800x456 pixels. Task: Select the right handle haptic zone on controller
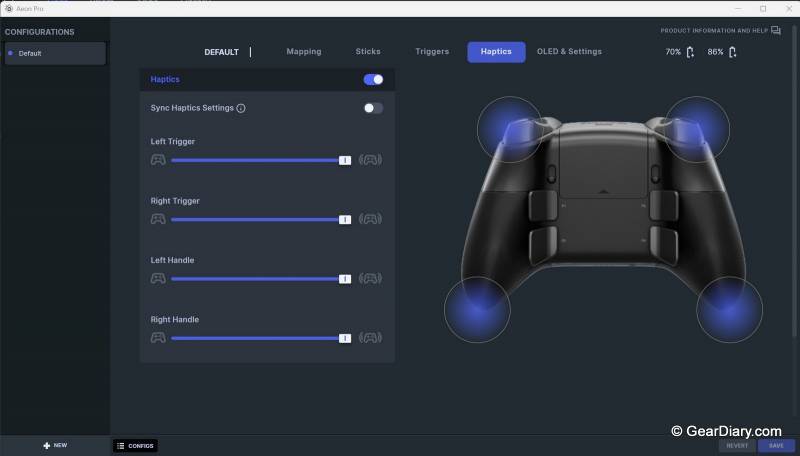pos(730,310)
